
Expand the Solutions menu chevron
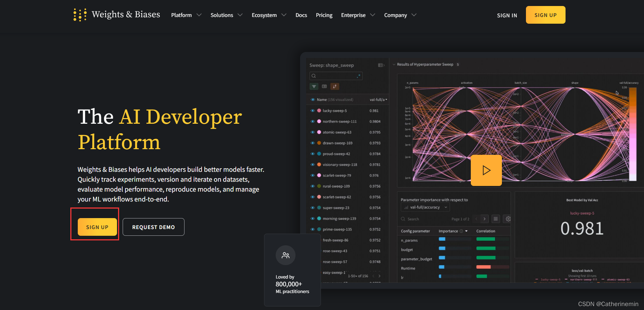pyautogui.click(x=240, y=15)
